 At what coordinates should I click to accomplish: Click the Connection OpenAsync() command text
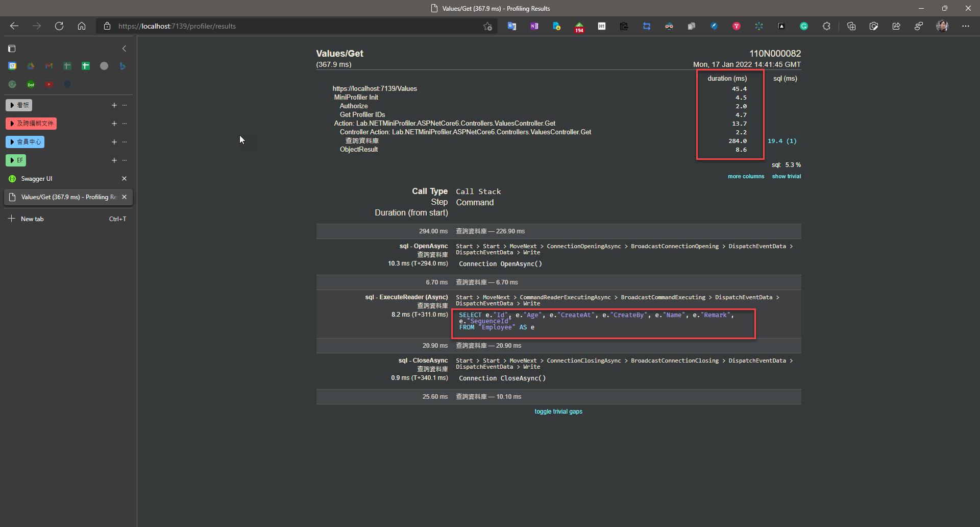pos(500,264)
